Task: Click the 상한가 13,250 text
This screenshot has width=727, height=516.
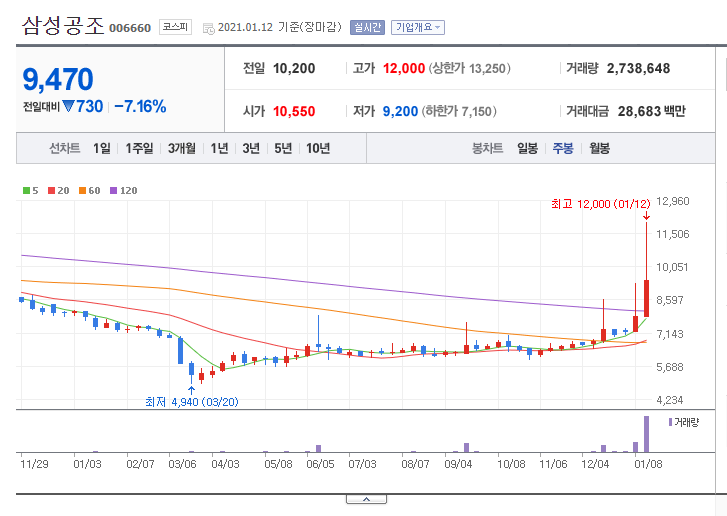Action: (469, 69)
